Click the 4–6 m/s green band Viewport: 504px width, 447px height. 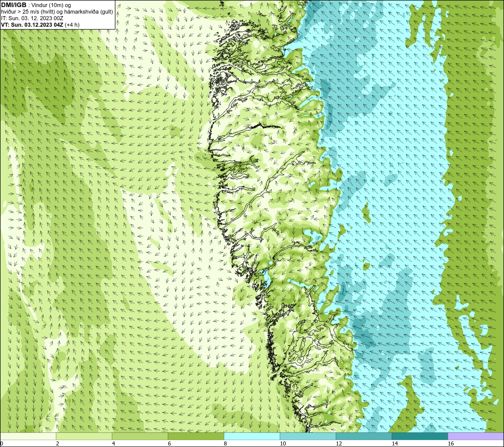(x=140, y=436)
